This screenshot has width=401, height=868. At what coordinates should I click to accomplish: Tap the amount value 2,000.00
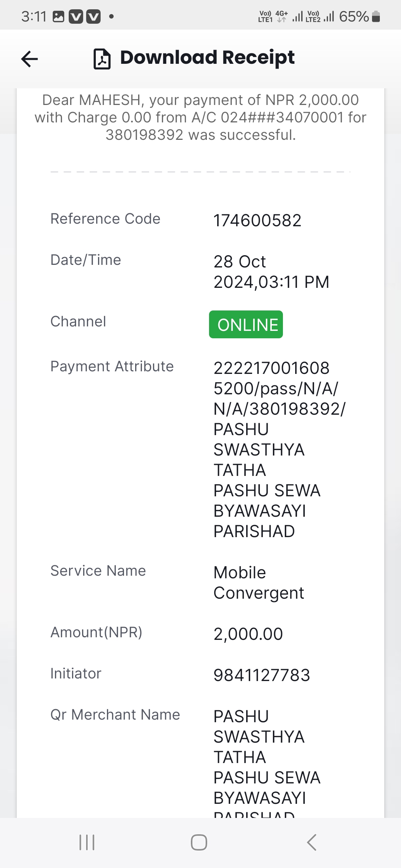click(248, 634)
